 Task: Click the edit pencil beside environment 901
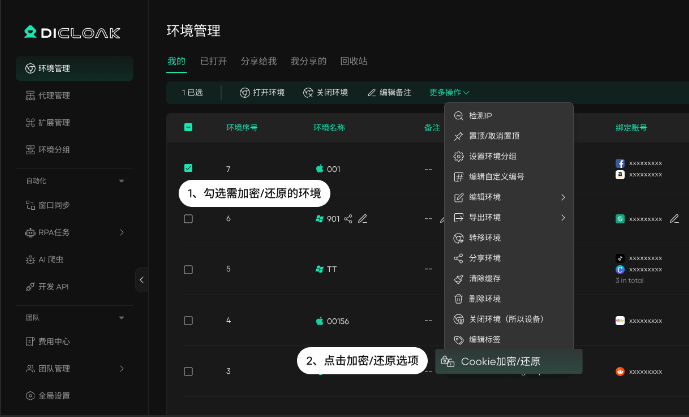click(x=363, y=218)
